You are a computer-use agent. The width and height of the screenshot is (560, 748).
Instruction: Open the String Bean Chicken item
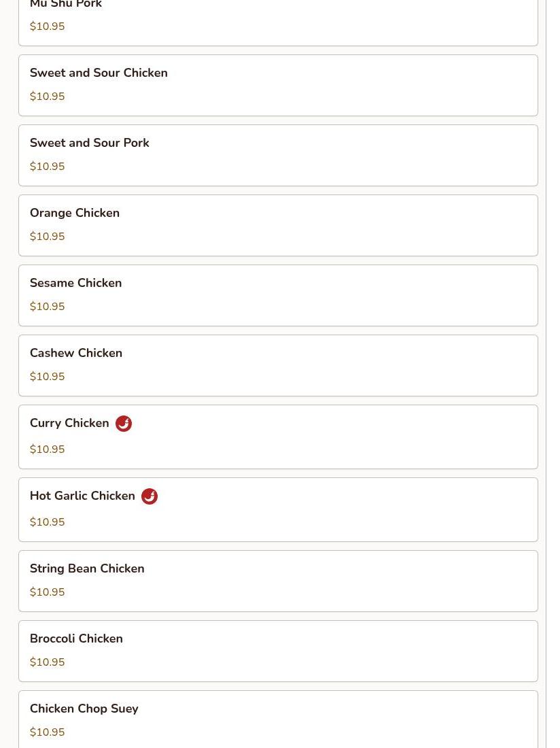[x=279, y=581]
